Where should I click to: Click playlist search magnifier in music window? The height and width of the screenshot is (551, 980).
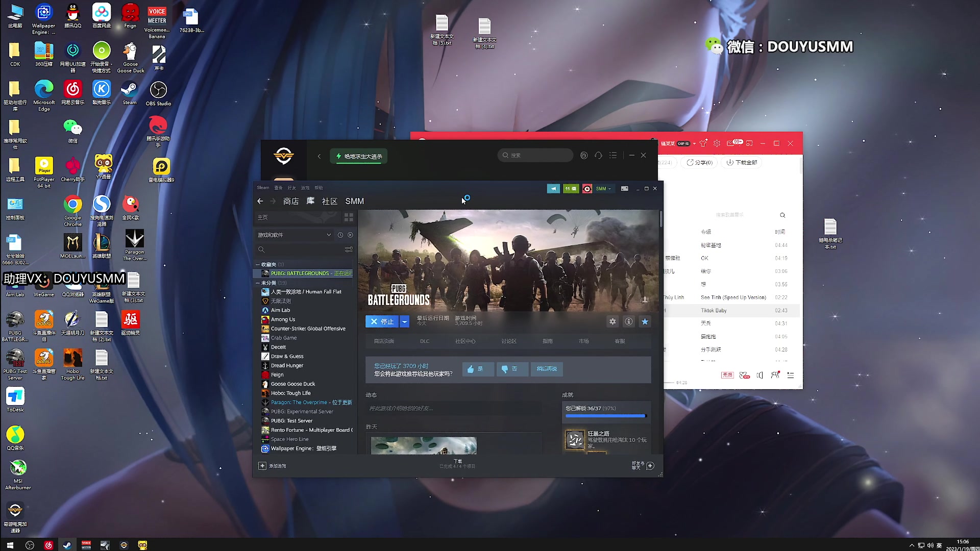[782, 215]
